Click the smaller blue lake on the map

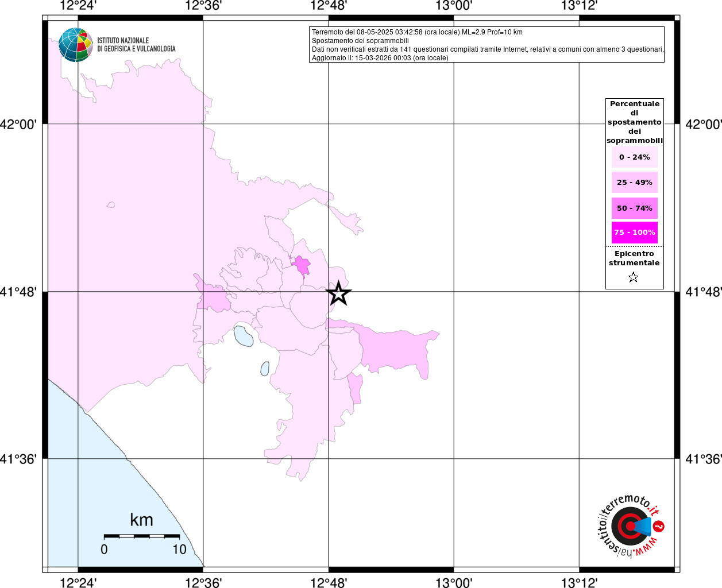[265, 368]
